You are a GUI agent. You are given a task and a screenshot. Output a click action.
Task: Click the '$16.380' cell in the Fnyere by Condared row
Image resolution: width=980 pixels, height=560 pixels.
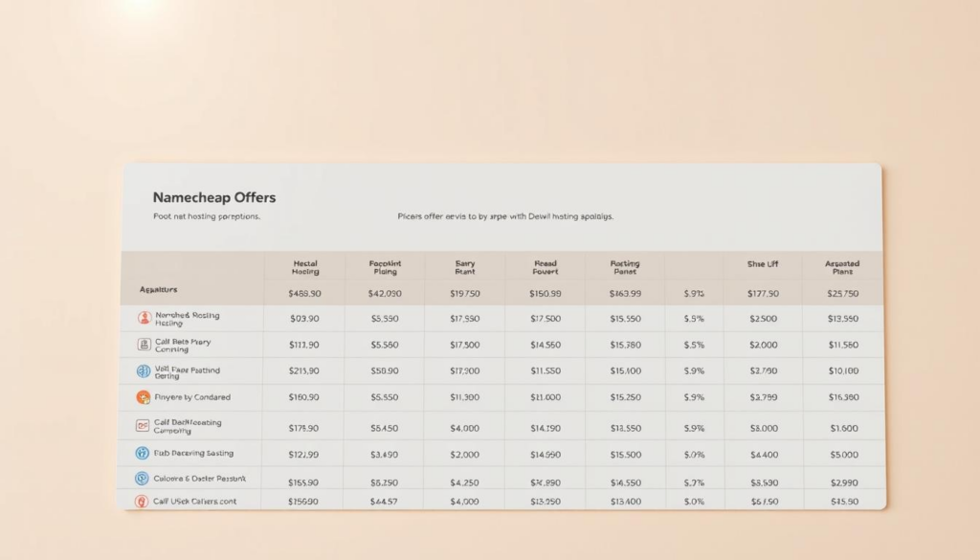[x=844, y=397]
